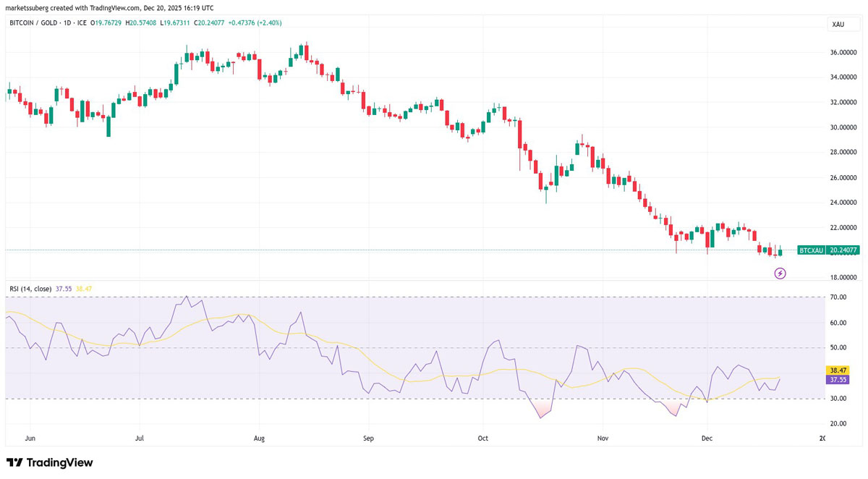Click the Dec label on time axis
This screenshot has height=479, width=868.
pos(707,438)
